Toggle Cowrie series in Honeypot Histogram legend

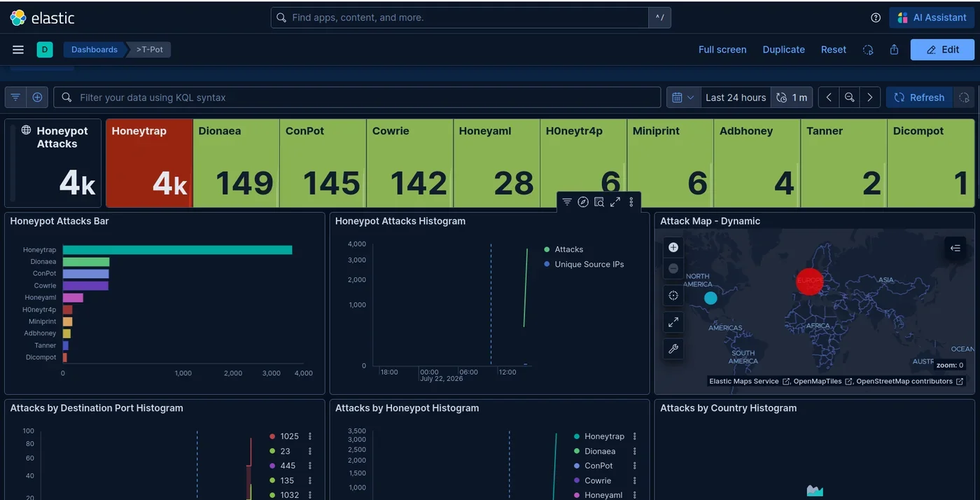(598, 480)
